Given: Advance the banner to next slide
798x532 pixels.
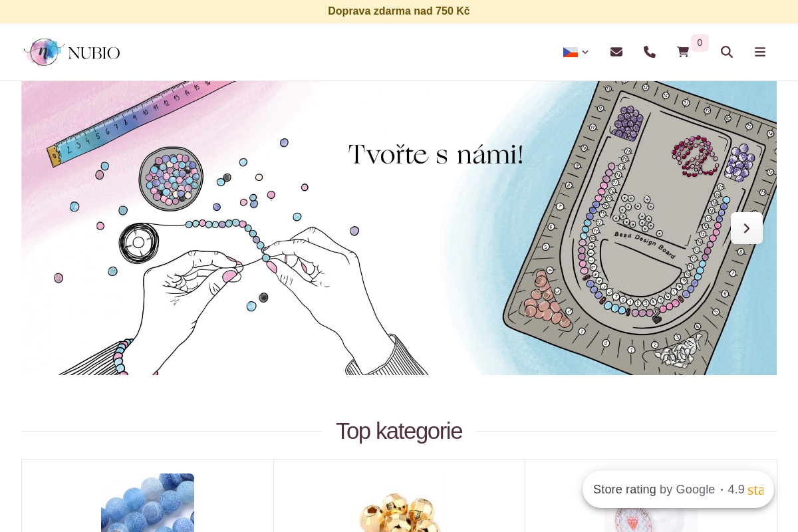Looking at the screenshot, I should coord(747,228).
